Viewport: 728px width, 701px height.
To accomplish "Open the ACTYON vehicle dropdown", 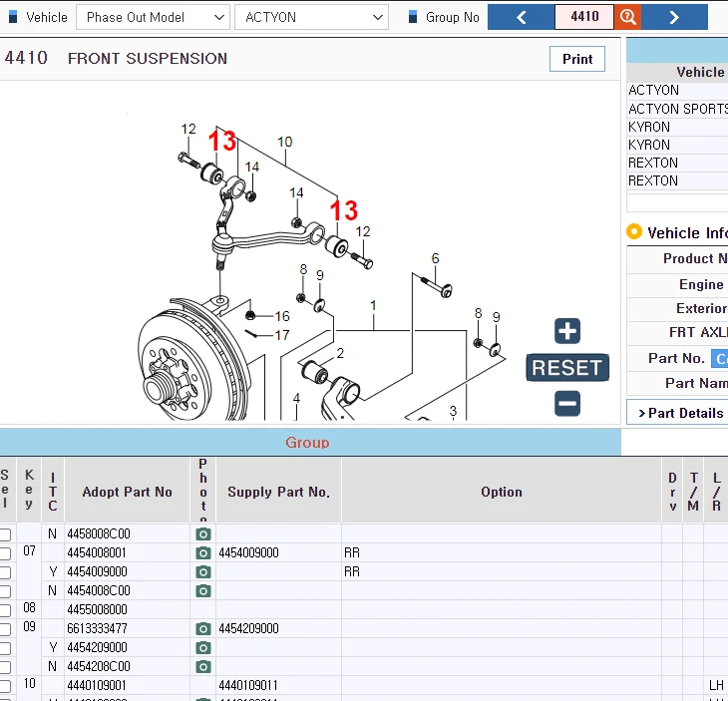I will pyautogui.click(x=311, y=17).
